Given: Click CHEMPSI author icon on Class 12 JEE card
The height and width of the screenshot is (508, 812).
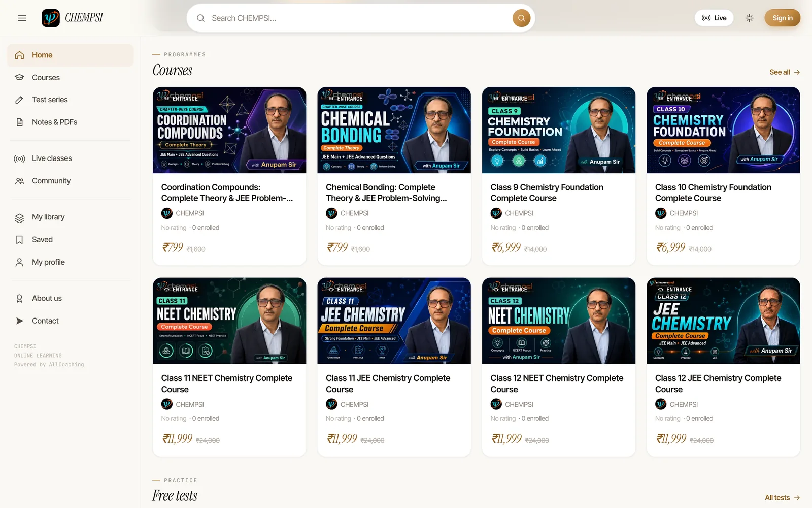Looking at the screenshot, I should pos(661,404).
